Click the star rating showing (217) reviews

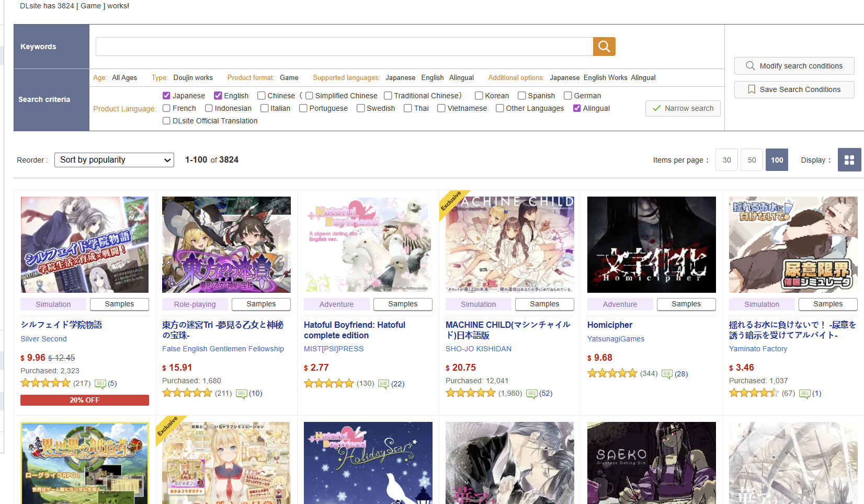tap(46, 383)
